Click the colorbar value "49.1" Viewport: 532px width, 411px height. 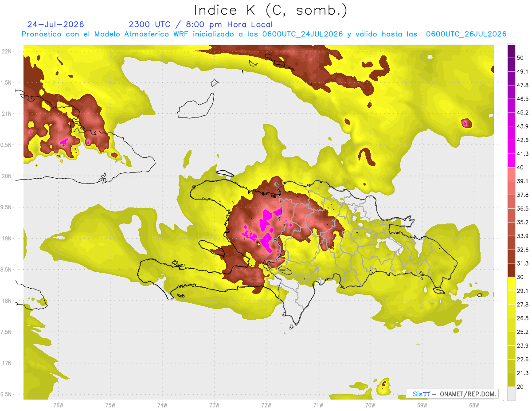tap(523, 71)
